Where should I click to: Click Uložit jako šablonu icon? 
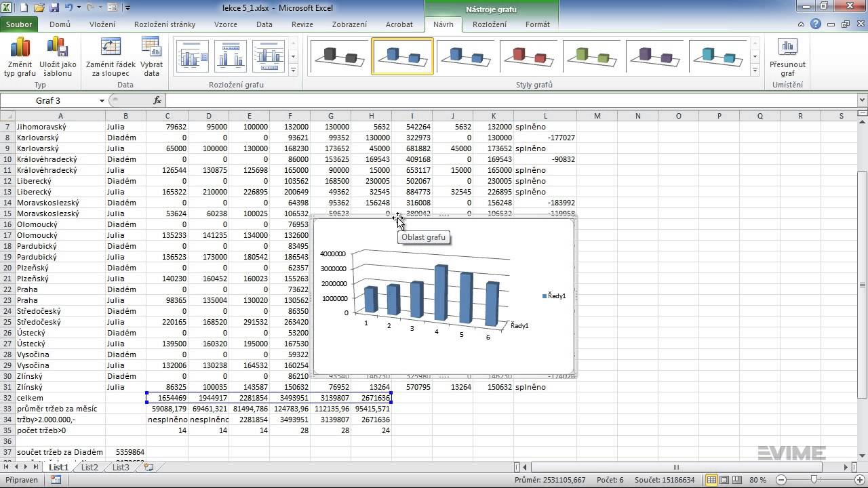click(x=58, y=47)
